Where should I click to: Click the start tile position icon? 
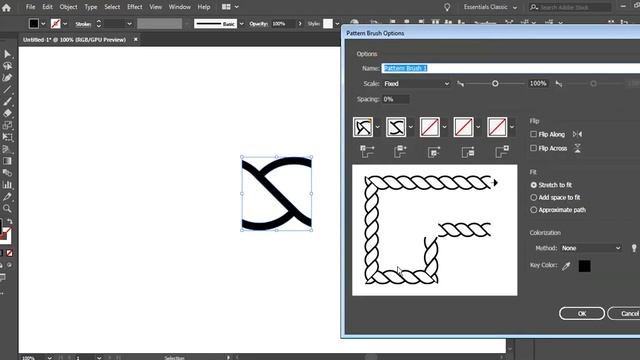pos(468,152)
